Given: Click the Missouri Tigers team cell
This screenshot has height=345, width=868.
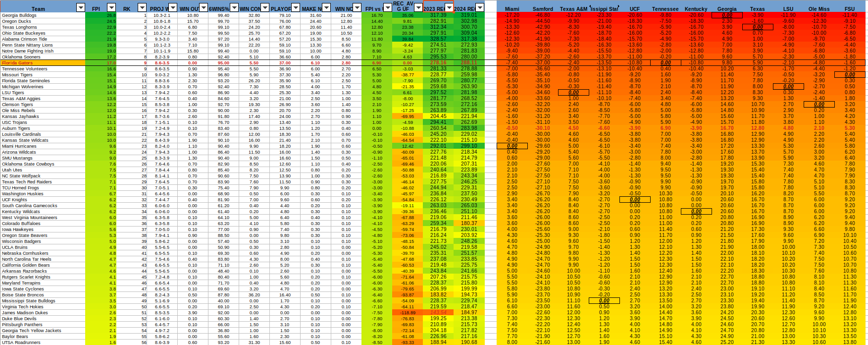Looking at the screenshot, I should 43,75.
